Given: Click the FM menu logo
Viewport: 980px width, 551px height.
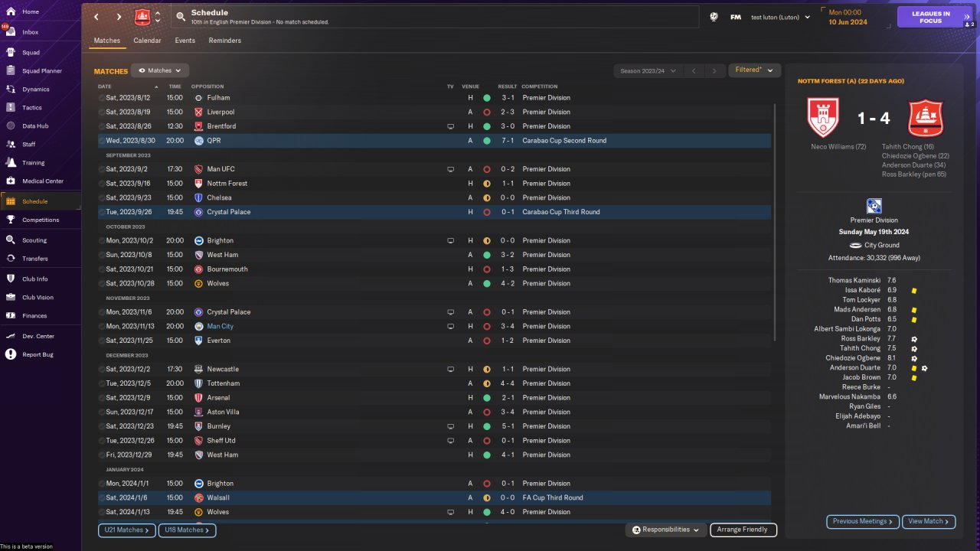Looking at the screenshot, I should tap(735, 17).
